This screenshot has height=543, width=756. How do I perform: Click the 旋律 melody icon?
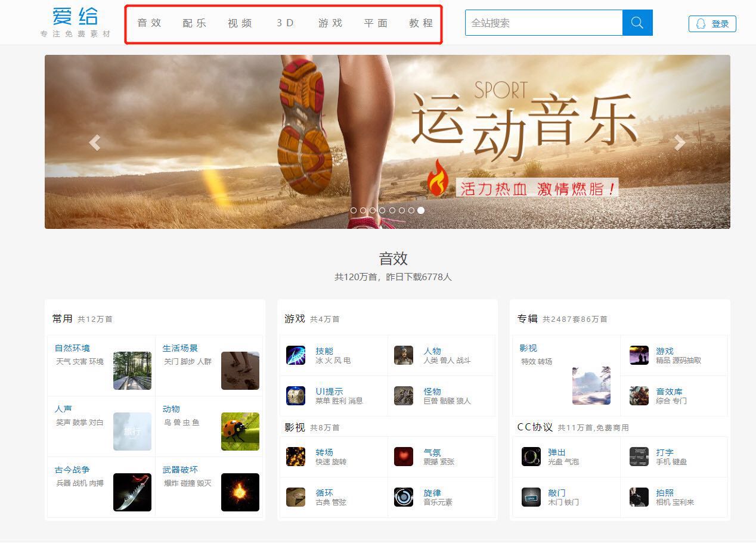pos(403,497)
